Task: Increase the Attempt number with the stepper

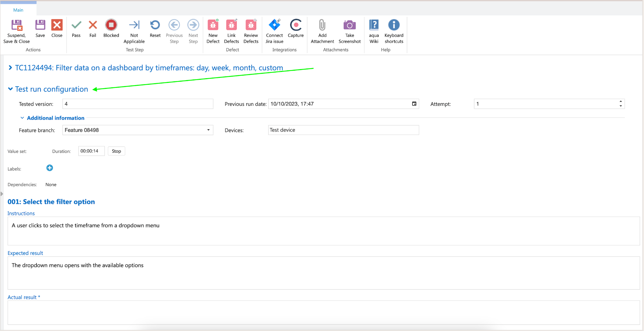Action: (620, 102)
